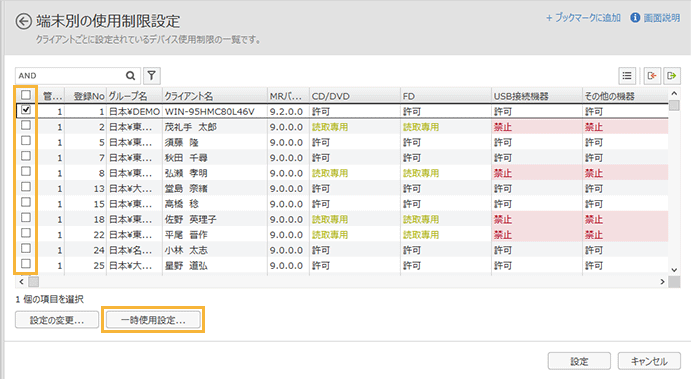The image size is (691, 379).
Task: Click CD/DVD 読取専用 cell in 弘瀬 孝明 row
Action: tap(355, 173)
